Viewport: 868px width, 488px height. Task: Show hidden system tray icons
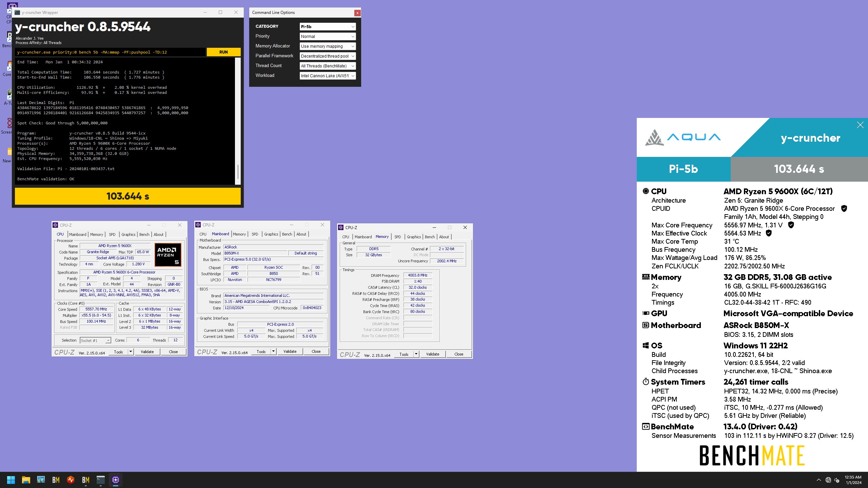tap(818, 480)
